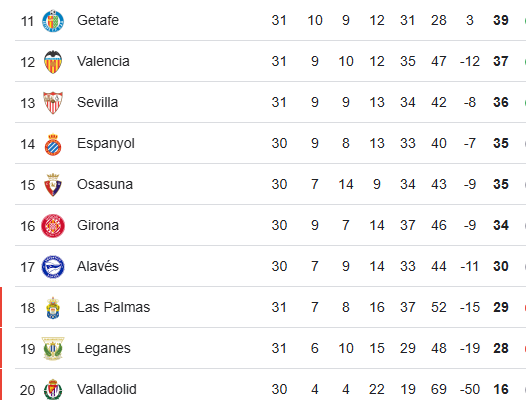Open the Las Palmas team link
This screenshot has height=400, width=526.
point(113,307)
